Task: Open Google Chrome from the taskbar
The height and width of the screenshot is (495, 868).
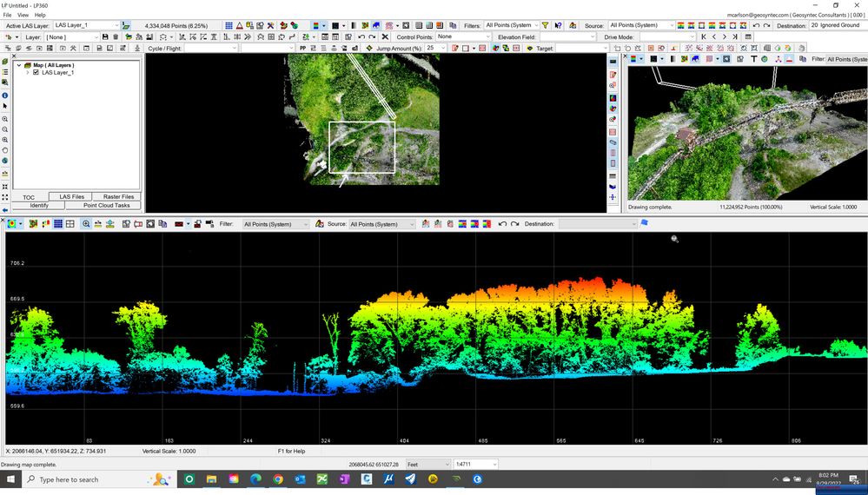Action: pyautogui.click(x=278, y=479)
